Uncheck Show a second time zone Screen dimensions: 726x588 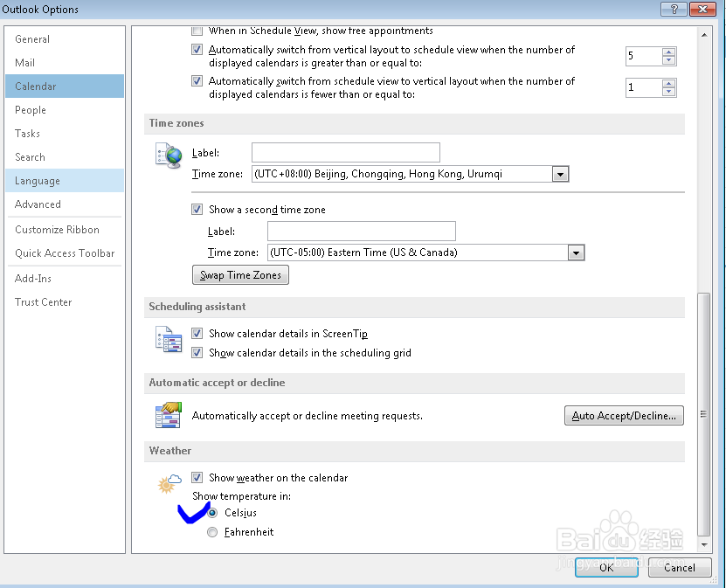click(197, 210)
